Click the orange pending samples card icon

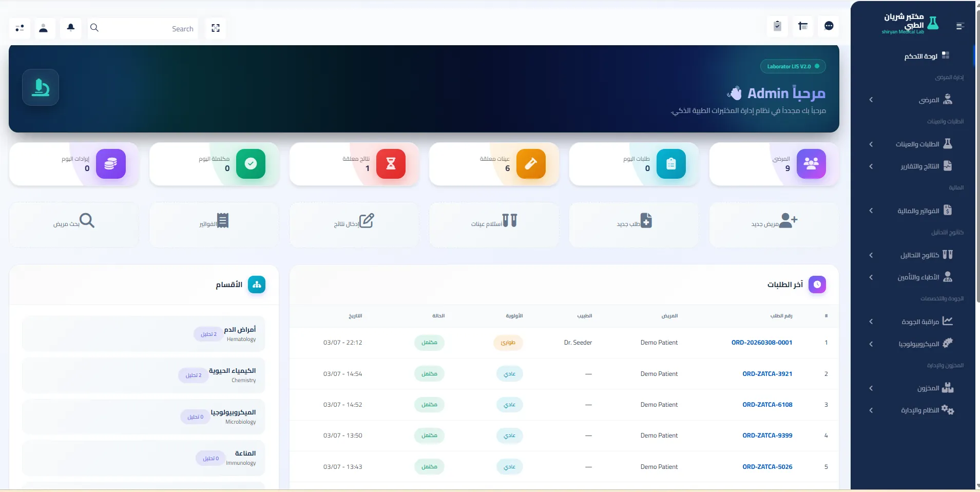[x=531, y=164]
